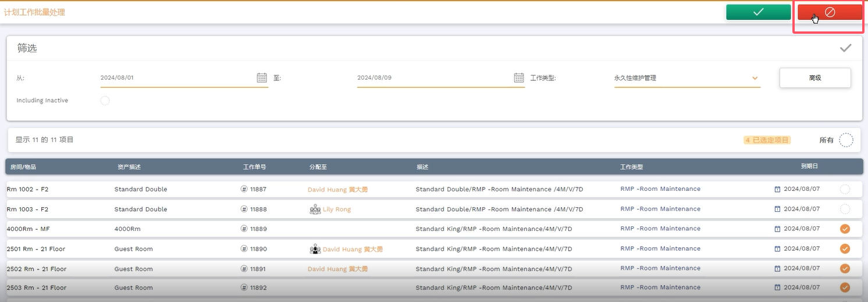Click the 工作类型 column header

click(x=631, y=167)
